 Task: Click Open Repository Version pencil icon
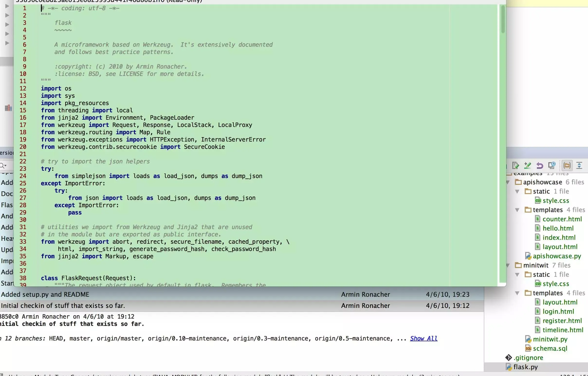click(527, 166)
